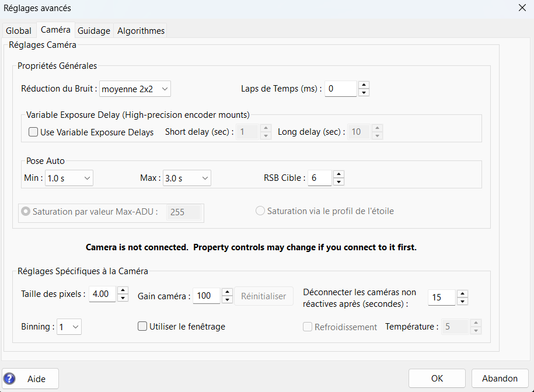Viewport: 534px width, 392px height.
Task: Click the blue help question mark icon
Action: pos(10,379)
